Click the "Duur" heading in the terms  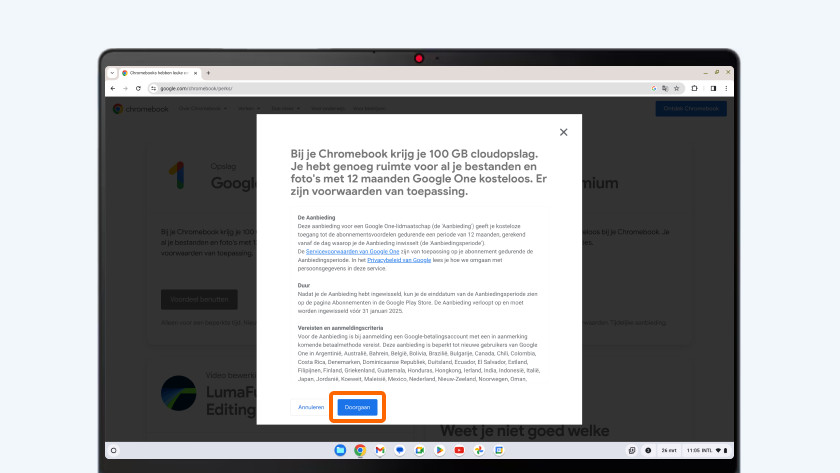tap(304, 286)
